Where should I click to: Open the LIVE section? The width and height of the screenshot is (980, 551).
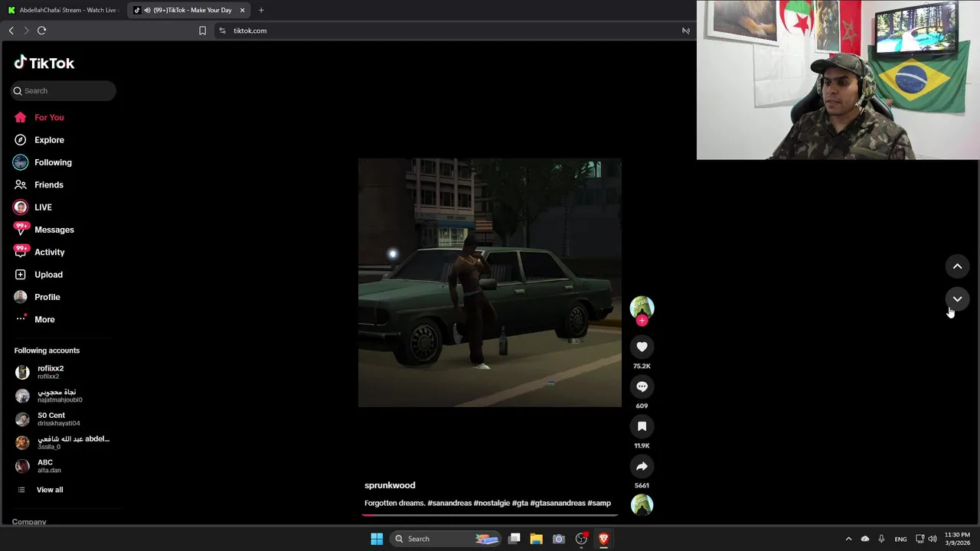pyautogui.click(x=43, y=207)
